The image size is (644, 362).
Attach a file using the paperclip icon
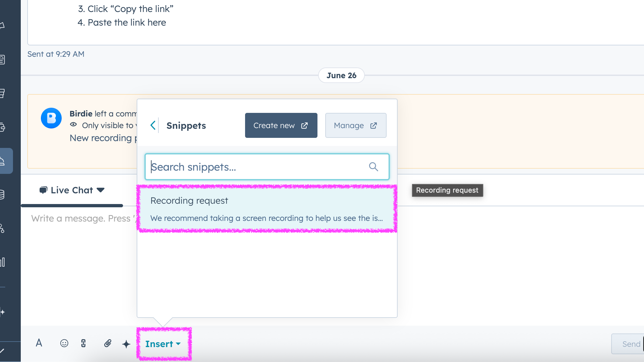108,343
